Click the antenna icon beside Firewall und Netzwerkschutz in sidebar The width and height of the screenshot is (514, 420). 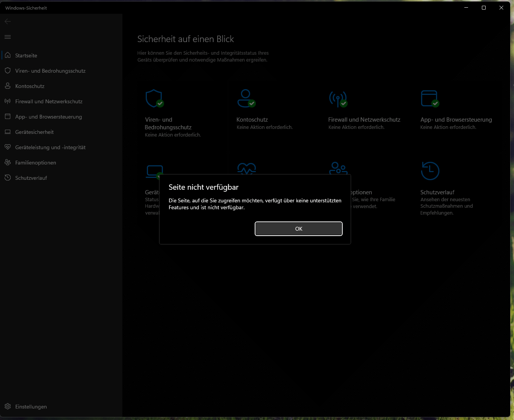click(x=8, y=101)
